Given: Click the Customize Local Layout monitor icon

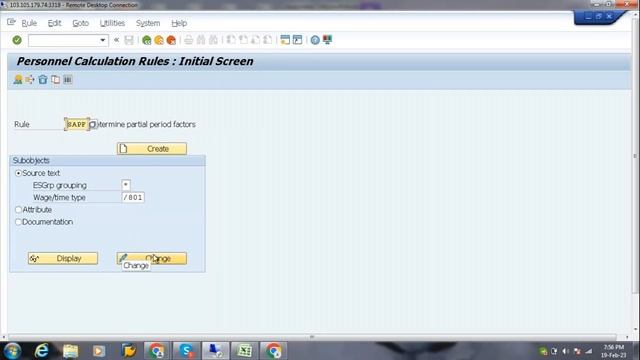Looking at the screenshot, I should (x=327, y=40).
